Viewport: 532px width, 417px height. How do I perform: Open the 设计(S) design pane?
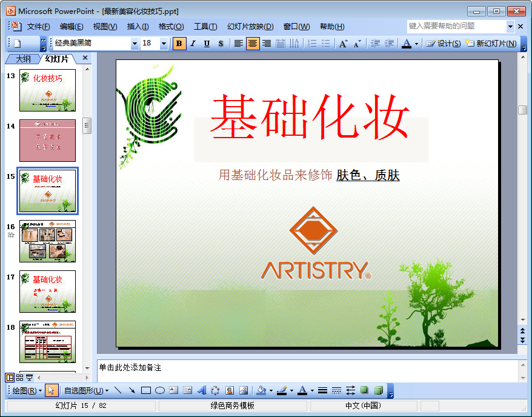click(x=444, y=44)
